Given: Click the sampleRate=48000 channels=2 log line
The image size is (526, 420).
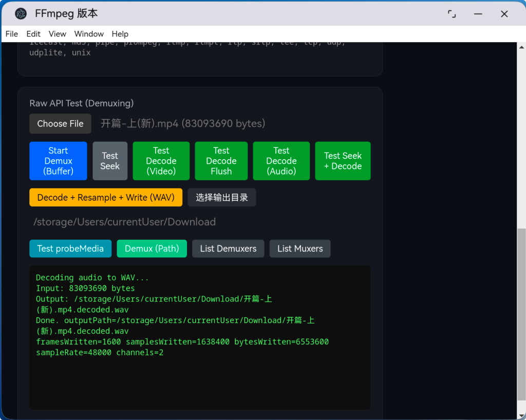Looking at the screenshot, I should pyautogui.click(x=100, y=353).
